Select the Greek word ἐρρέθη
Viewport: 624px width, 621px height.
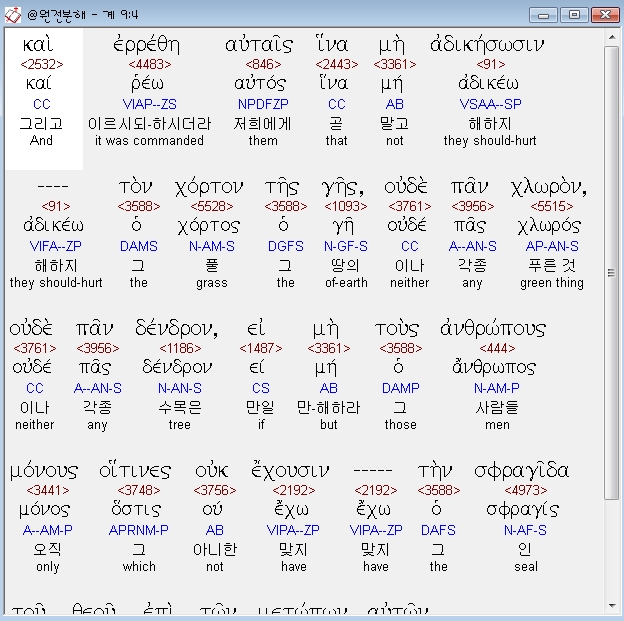146,45
